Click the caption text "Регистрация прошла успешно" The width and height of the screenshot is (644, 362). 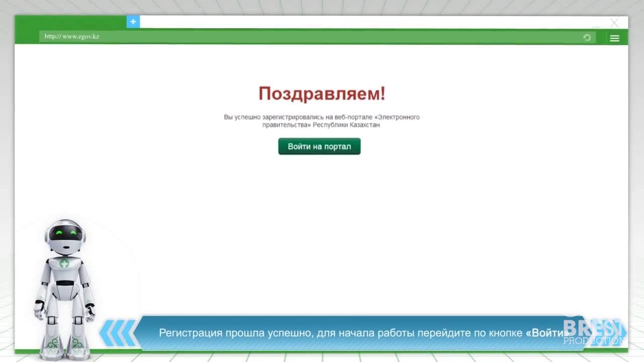[236, 333]
